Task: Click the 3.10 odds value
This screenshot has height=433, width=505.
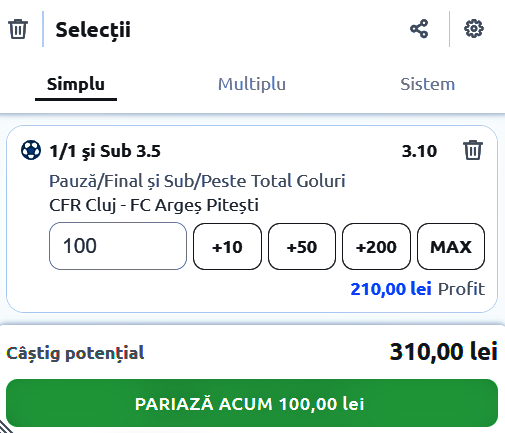Action: (x=419, y=151)
